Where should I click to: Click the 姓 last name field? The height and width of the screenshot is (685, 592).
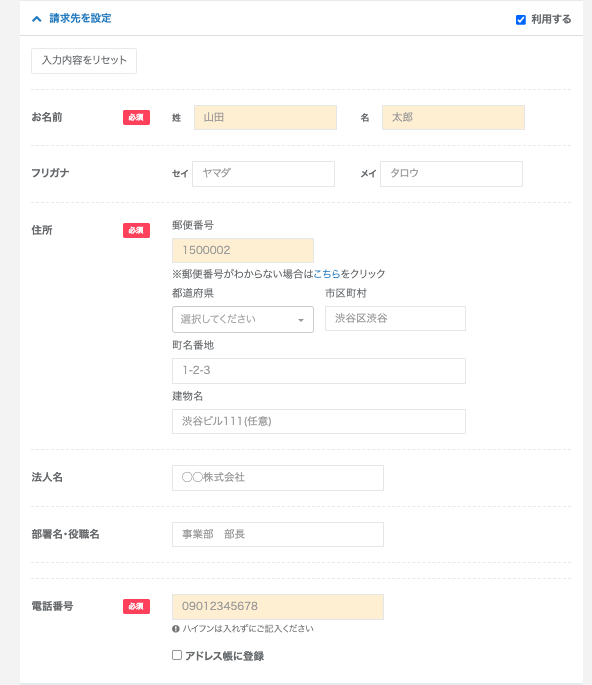click(x=265, y=118)
